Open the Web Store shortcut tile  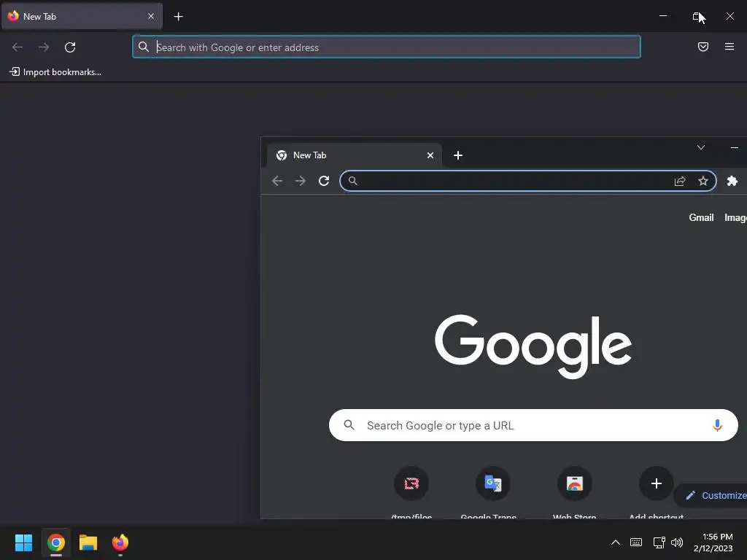coord(575,492)
